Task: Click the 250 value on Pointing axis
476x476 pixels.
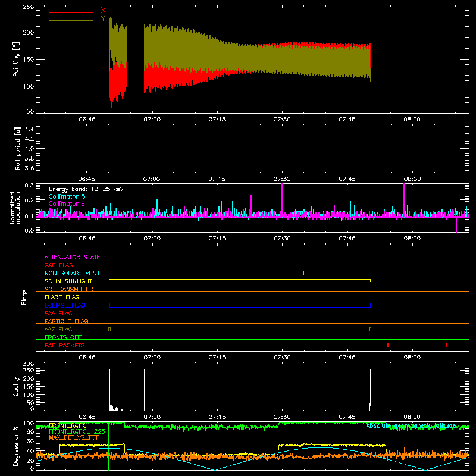Action: (x=28, y=7)
